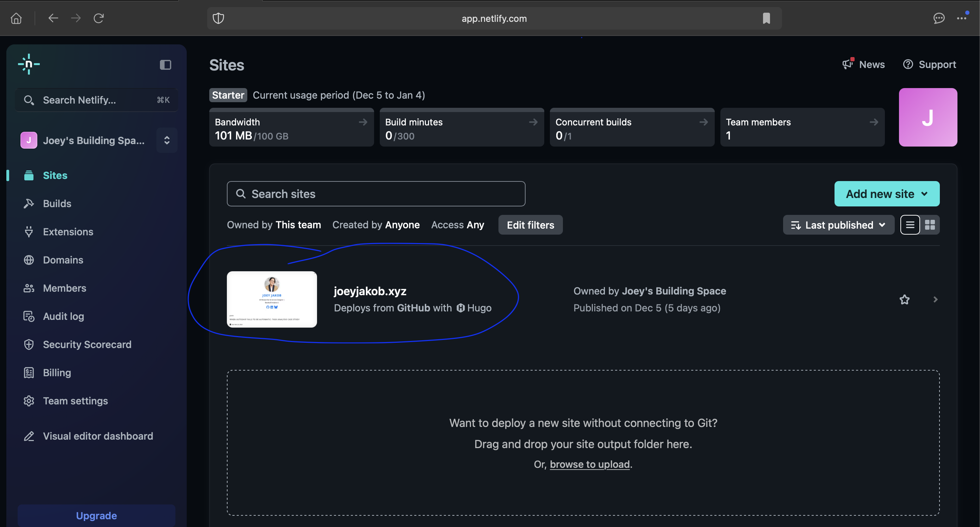Image resolution: width=980 pixels, height=527 pixels.
Task: Open the browser privacy shield icon
Action: pos(218,18)
